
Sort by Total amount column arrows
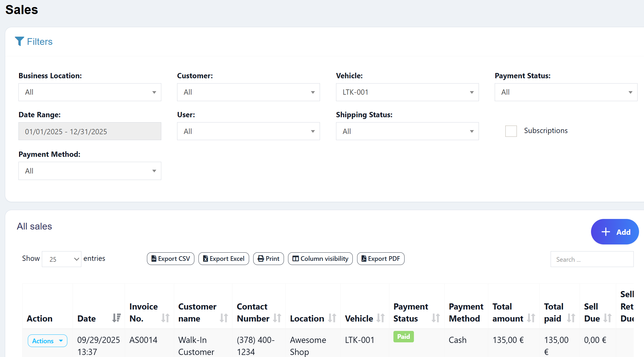(531, 318)
